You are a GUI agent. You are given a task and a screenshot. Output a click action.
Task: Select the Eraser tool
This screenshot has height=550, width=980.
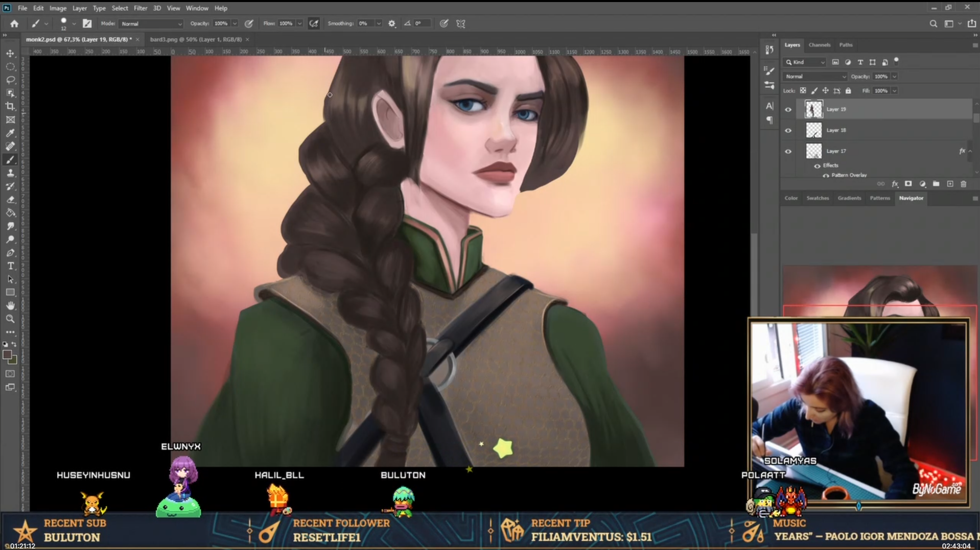pos(10,200)
